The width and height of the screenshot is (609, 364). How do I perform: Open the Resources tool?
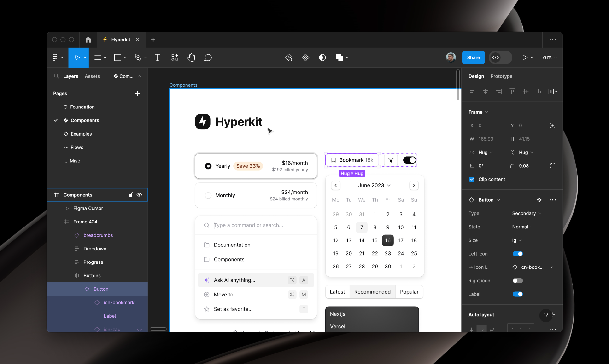coord(175,57)
